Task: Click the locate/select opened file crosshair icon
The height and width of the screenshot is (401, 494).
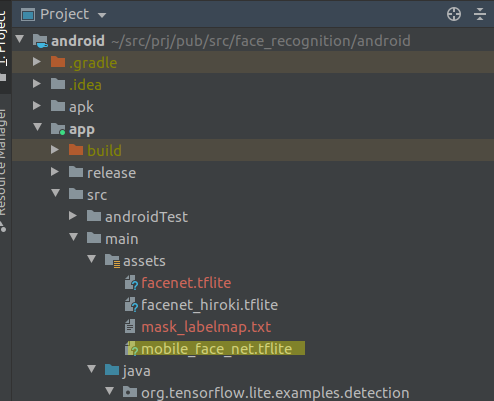Action: pyautogui.click(x=454, y=14)
